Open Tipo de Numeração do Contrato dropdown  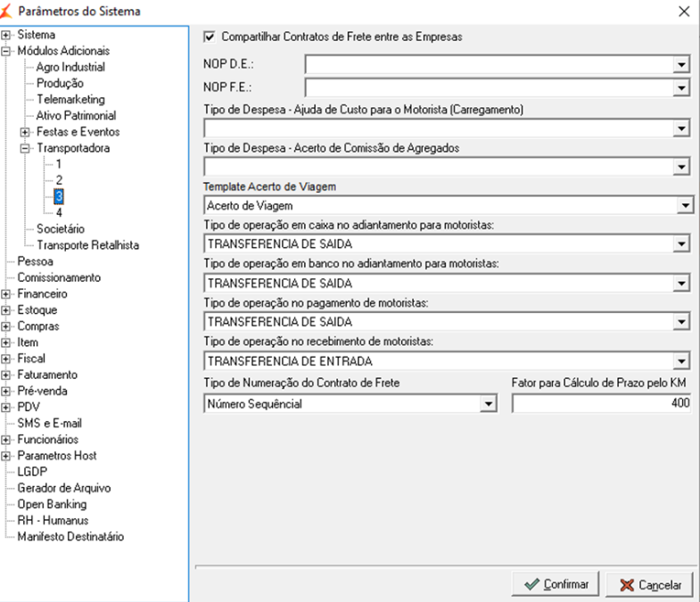click(x=489, y=404)
